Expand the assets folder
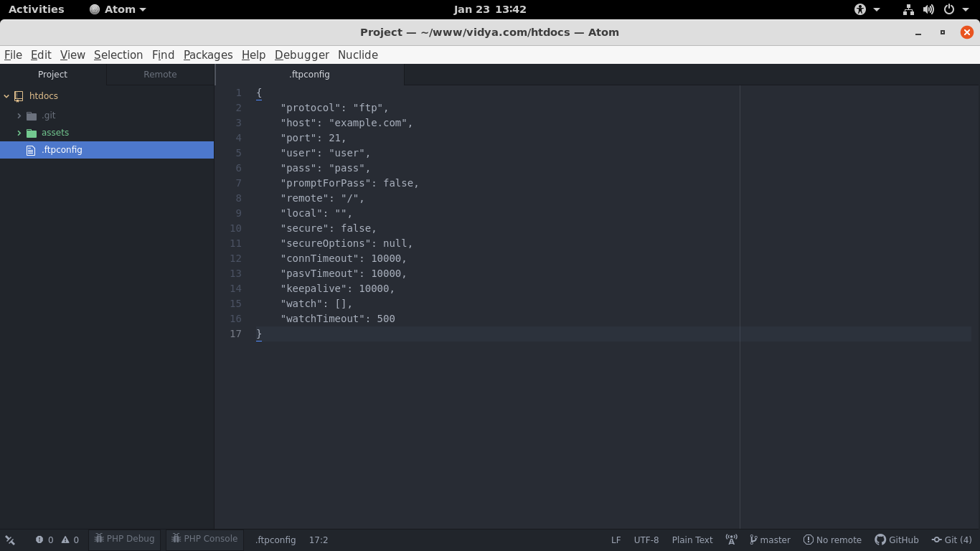 (x=19, y=133)
